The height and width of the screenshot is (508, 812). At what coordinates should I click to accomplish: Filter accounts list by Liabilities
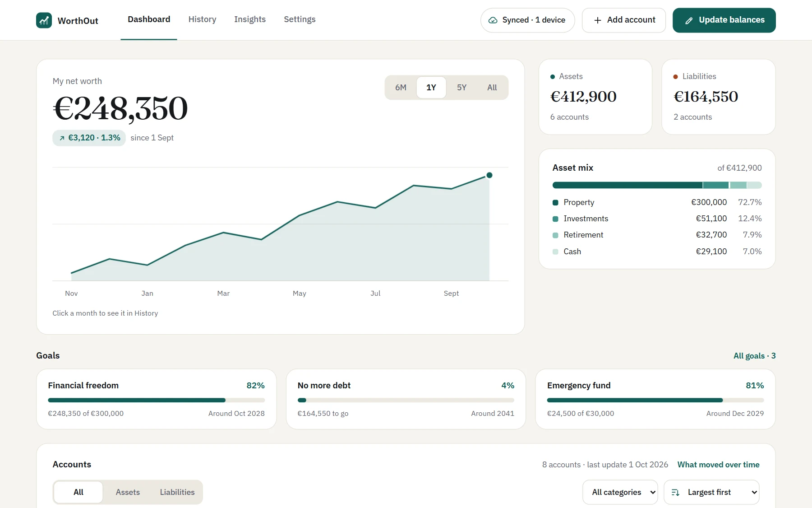(177, 492)
